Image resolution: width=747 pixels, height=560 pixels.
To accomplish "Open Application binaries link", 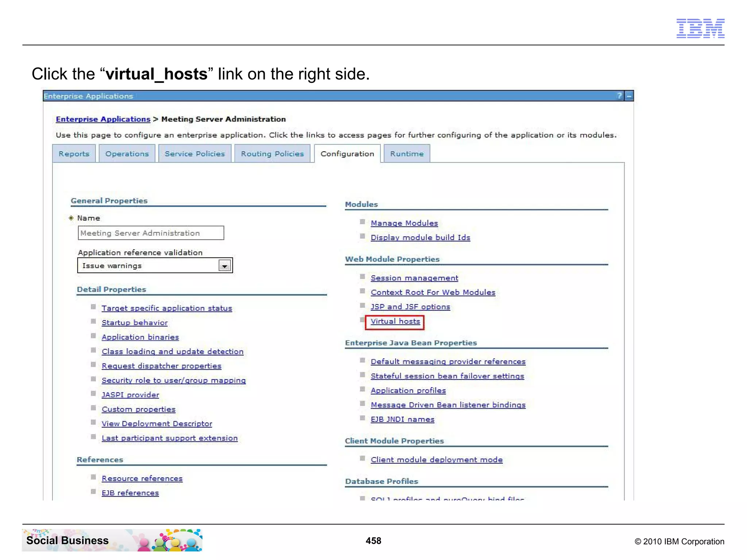I will coord(140,337).
